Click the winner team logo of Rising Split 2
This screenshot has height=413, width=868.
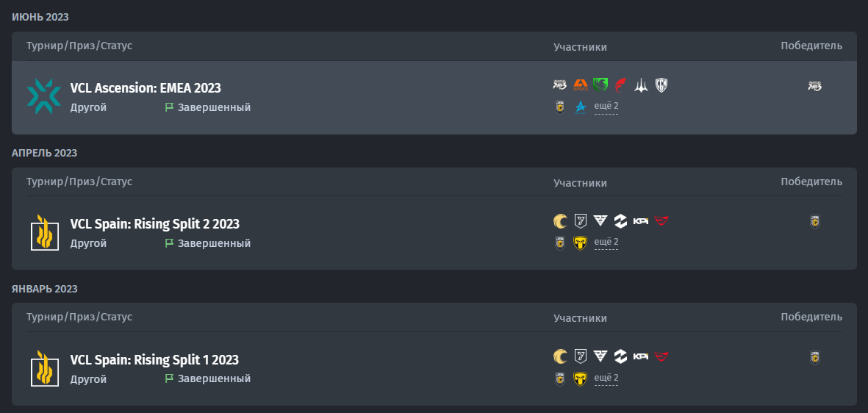click(x=815, y=221)
